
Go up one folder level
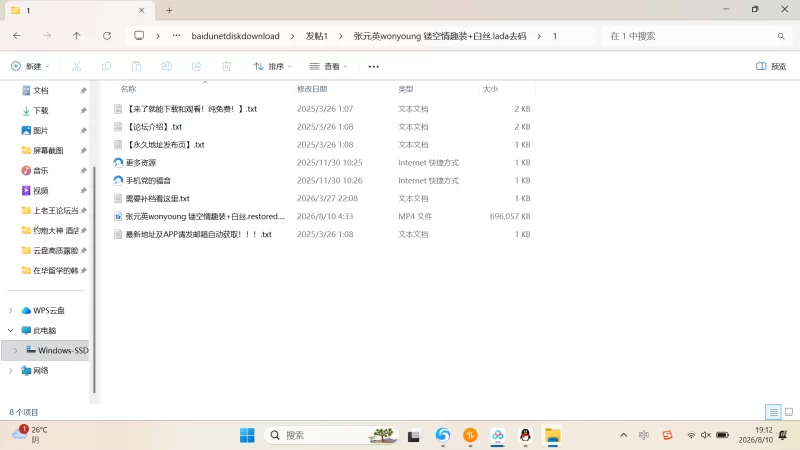click(x=77, y=36)
